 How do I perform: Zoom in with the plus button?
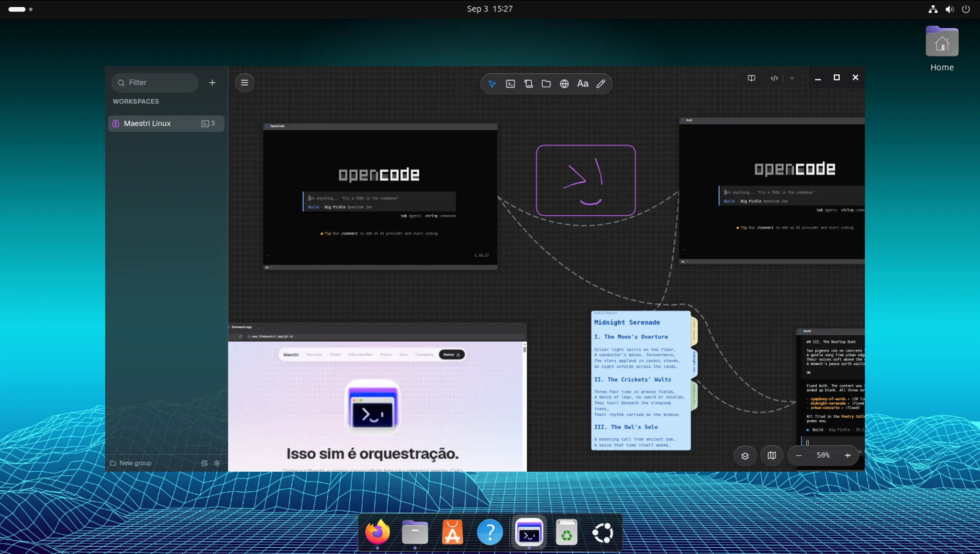click(847, 455)
